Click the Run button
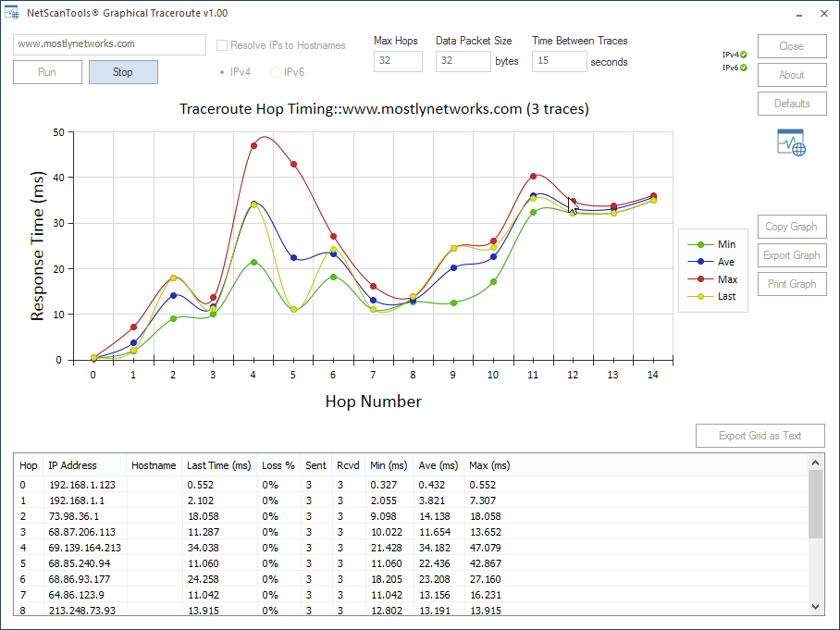840x630 pixels. tap(47, 72)
